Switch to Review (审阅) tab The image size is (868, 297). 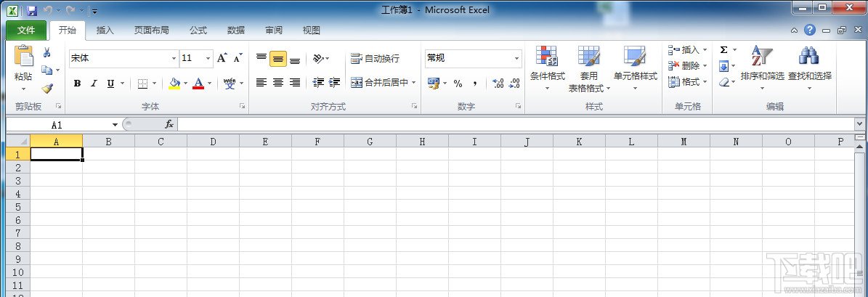[x=273, y=30]
